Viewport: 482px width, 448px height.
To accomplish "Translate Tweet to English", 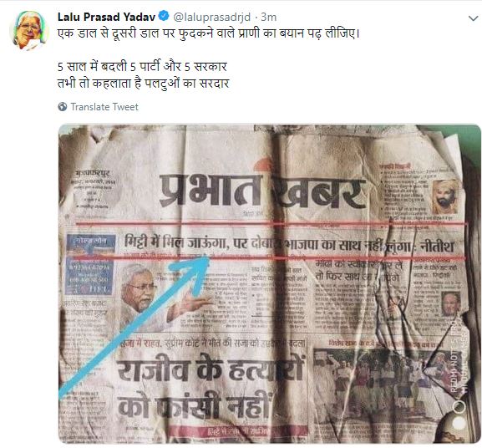I will point(104,107).
